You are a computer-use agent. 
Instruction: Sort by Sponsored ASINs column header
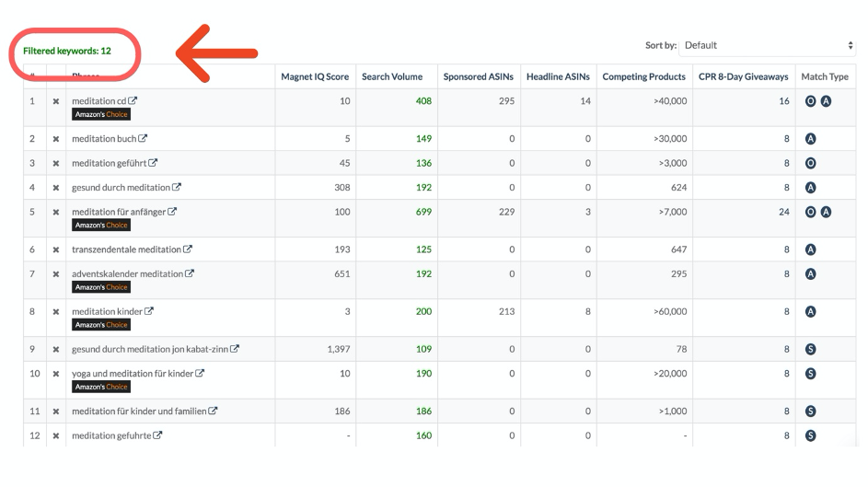(479, 77)
